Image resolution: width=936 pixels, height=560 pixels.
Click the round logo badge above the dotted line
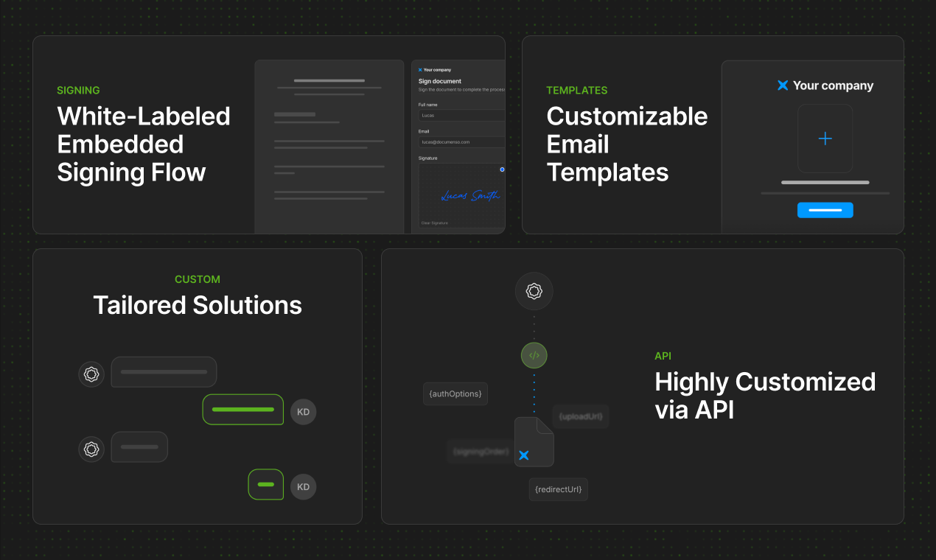pyautogui.click(x=534, y=291)
